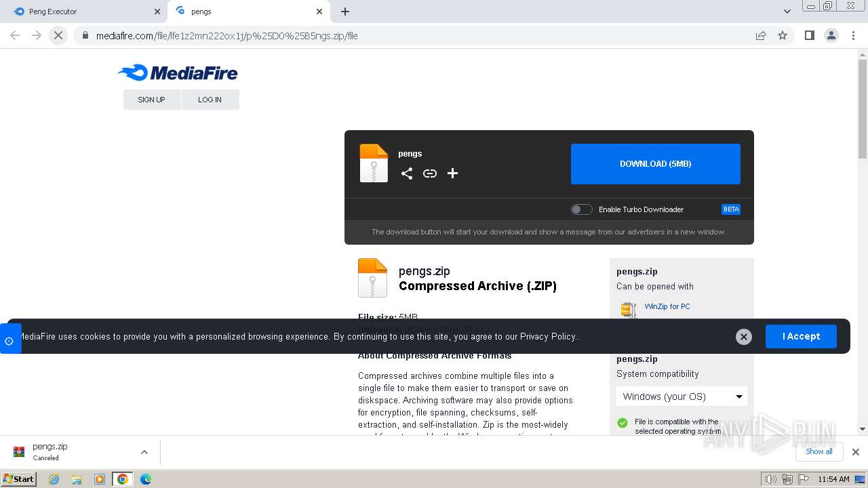Click the address bar URL
This screenshot has width=868, height=488.
[226, 36]
